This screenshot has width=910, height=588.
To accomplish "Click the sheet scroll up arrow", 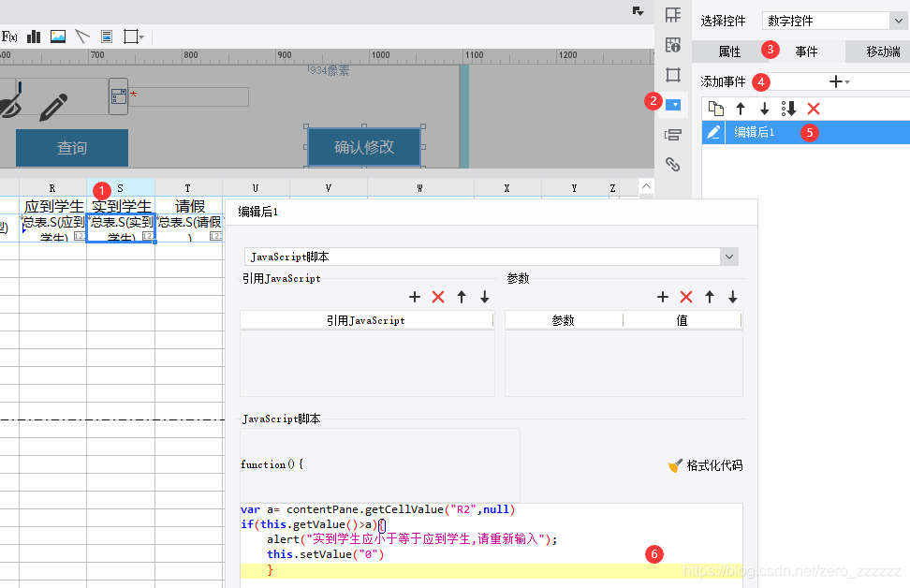I will click(646, 186).
